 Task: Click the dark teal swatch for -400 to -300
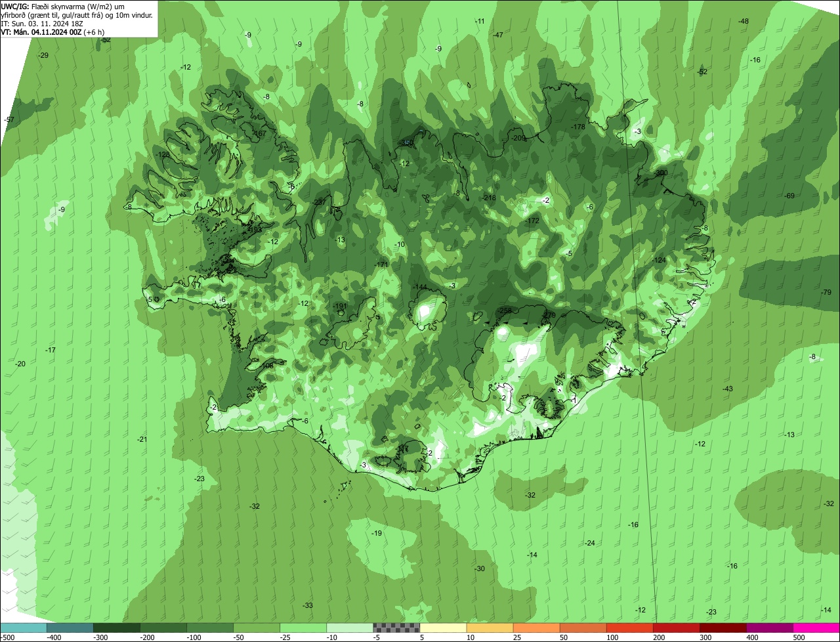(x=70, y=628)
